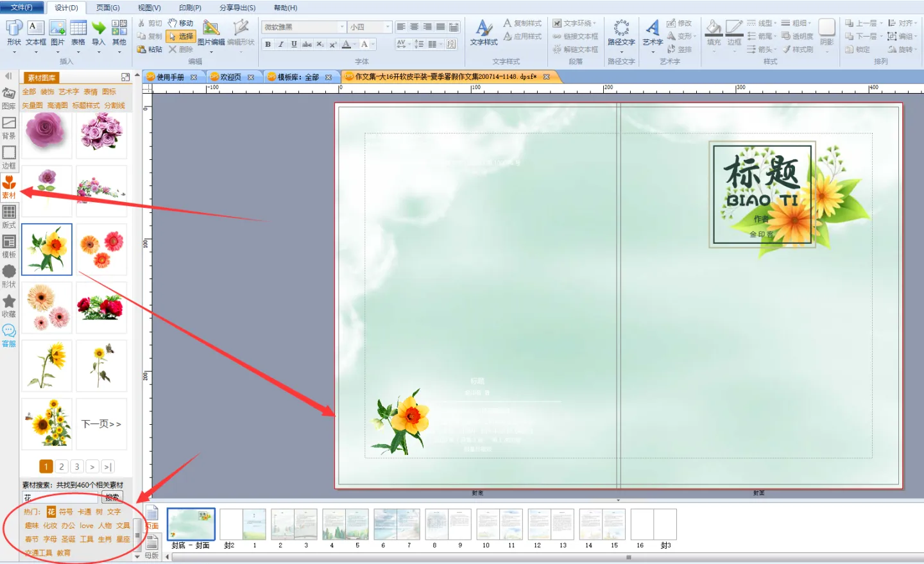Viewport: 924px width, 564px height.
Task: Select page thumbnail 封2 - 1
Action: [243, 524]
